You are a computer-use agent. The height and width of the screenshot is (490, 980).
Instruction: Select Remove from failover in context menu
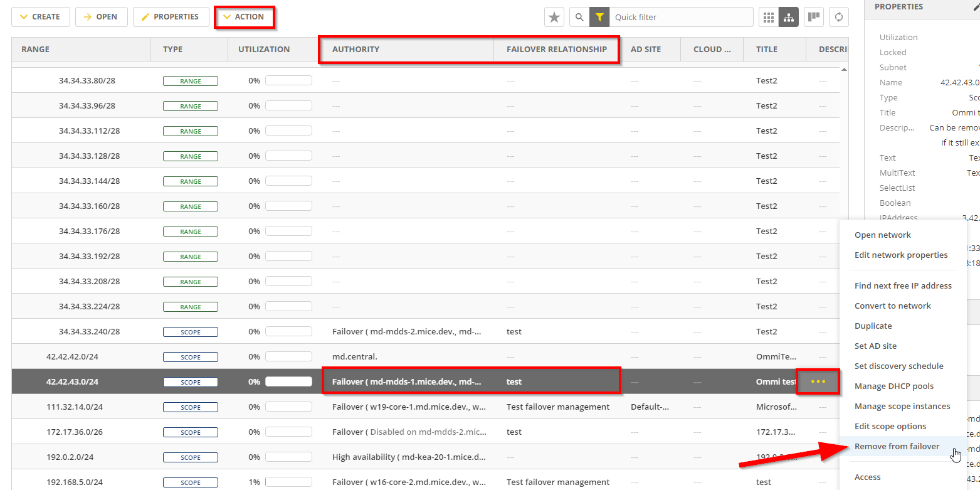pyautogui.click(x=897, y=446)
